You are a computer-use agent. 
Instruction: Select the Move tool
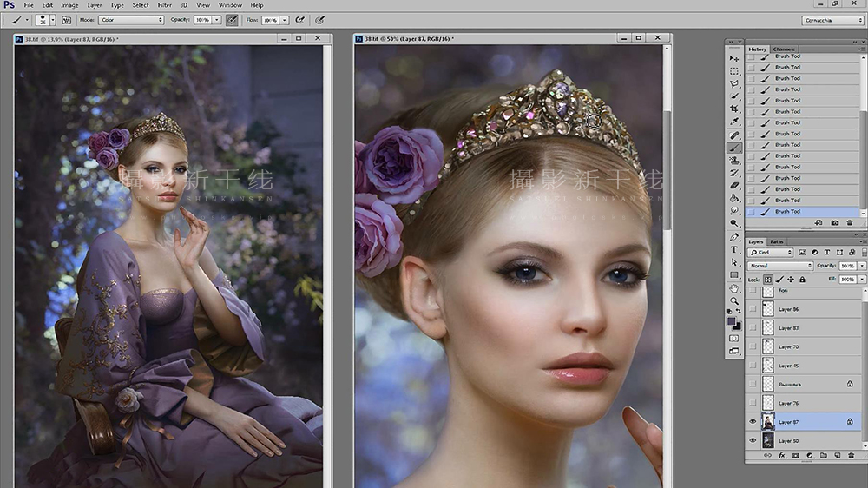734,58
